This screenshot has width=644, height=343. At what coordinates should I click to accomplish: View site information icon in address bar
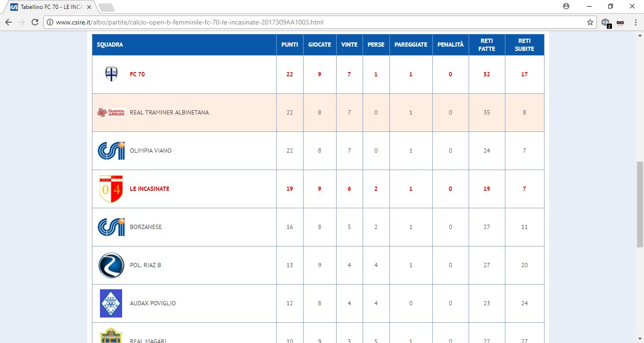pos(50,22)
